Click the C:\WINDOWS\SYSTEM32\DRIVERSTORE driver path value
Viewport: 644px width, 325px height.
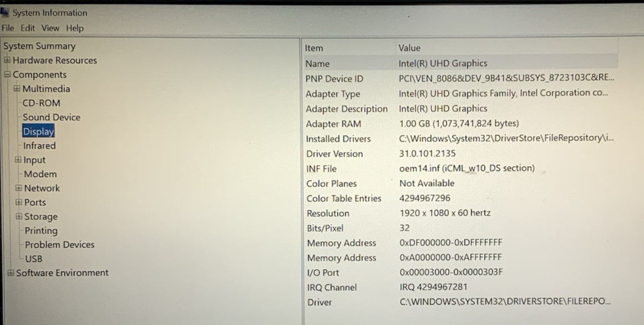click(505, 302)
